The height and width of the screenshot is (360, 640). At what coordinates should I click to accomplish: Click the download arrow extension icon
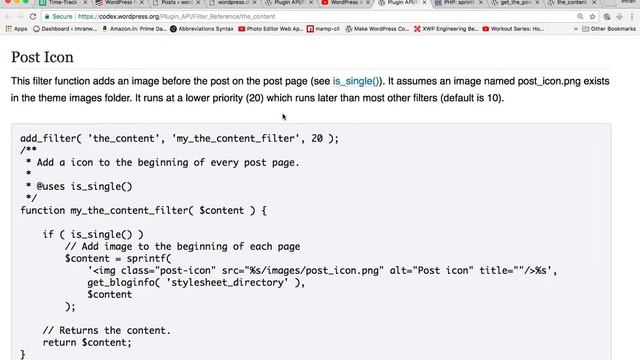(619, 17)
